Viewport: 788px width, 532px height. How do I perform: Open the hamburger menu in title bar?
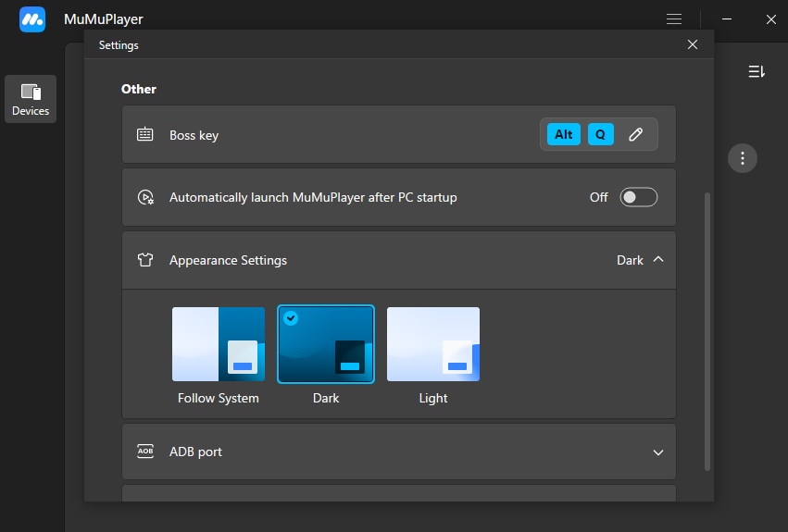(x=674, y=19)
